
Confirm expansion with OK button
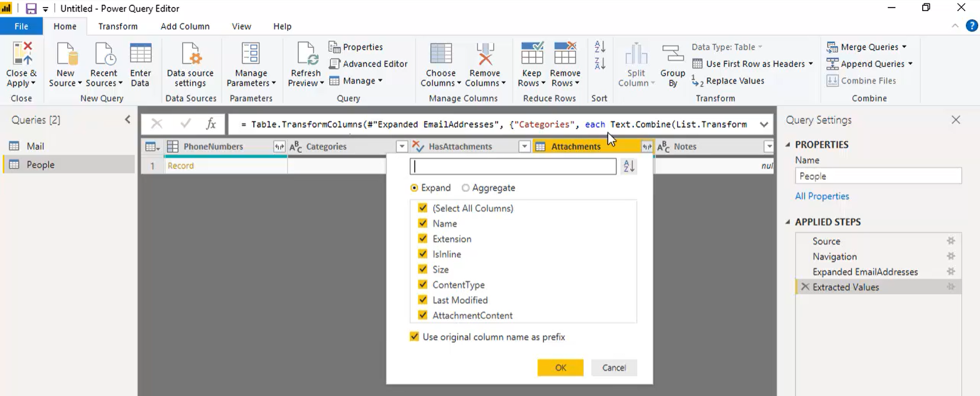tap(560, 367)
